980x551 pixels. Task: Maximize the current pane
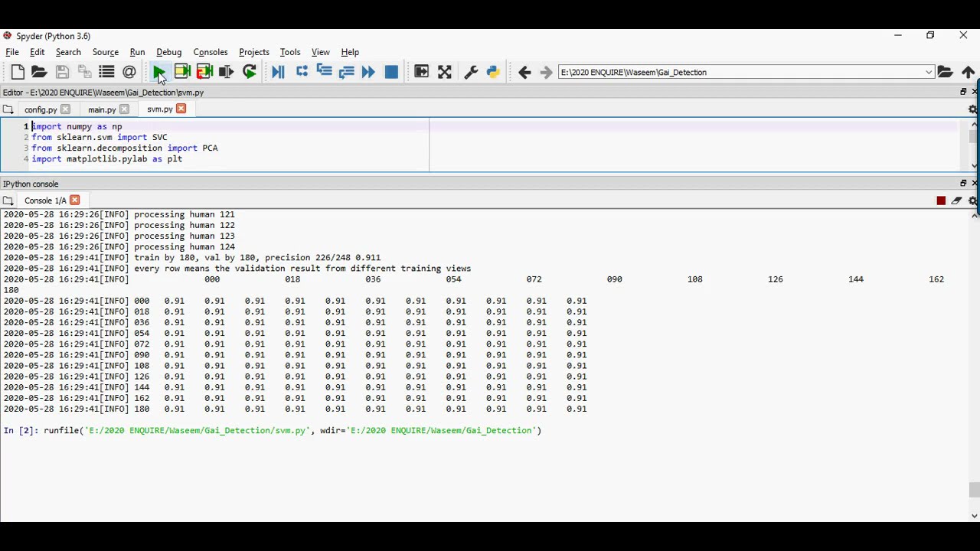[x=422, y=72]
